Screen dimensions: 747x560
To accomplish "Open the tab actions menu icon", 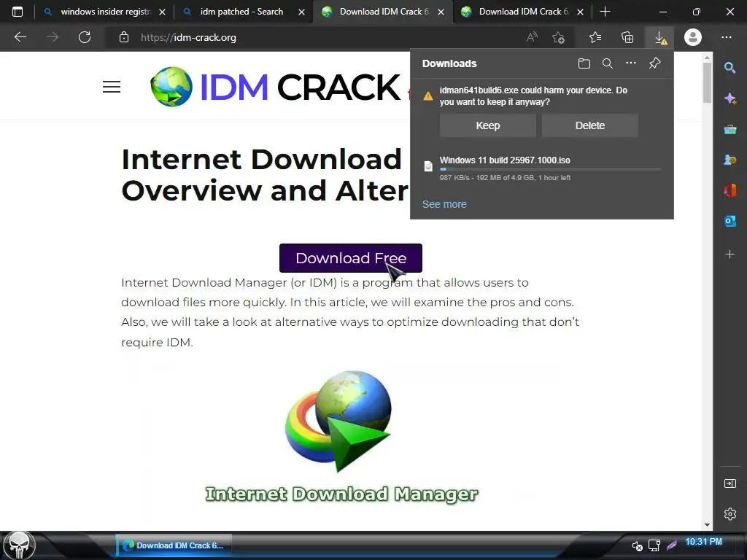I will coord(18,12).
